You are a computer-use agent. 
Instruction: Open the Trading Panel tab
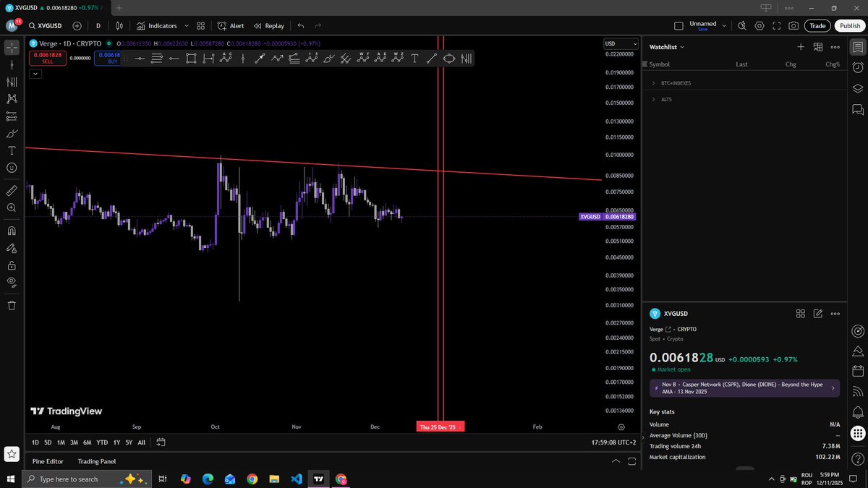tap(95, 461)
